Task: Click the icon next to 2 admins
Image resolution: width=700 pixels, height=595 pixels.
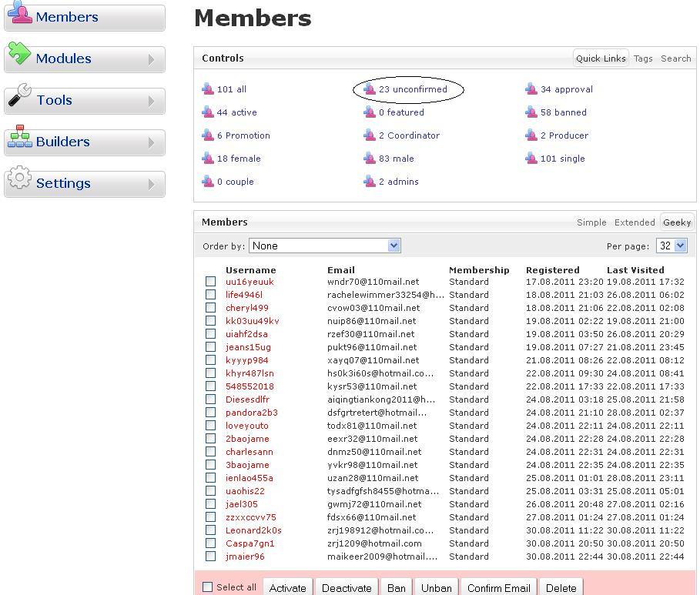Action: point(370,182)
